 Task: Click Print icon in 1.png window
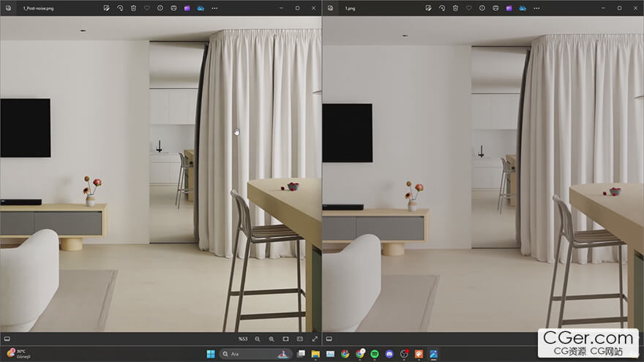(495, 8)
